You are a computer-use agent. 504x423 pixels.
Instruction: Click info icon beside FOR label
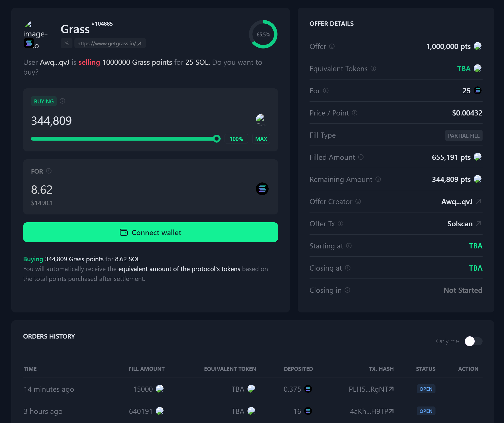(x=49, y=171)
